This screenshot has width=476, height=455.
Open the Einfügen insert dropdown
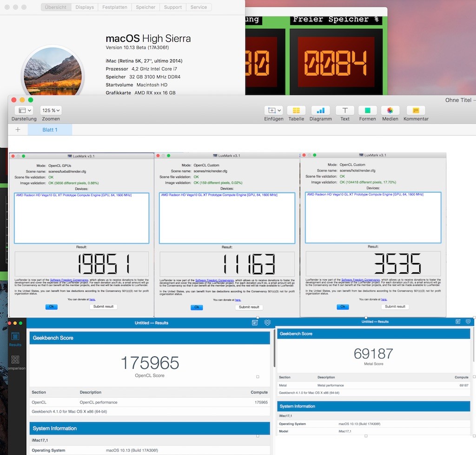tap(273, 111)
